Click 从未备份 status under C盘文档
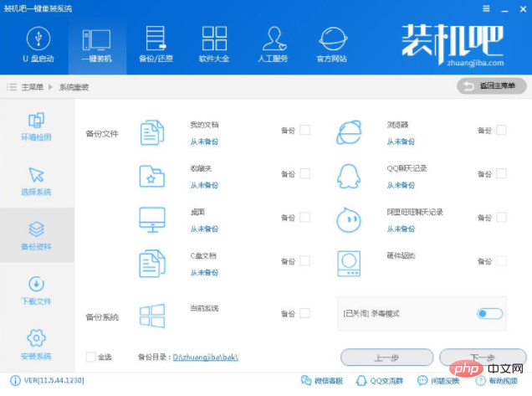The height and width of the screenshot is (396, 532). tap(204, 272)
